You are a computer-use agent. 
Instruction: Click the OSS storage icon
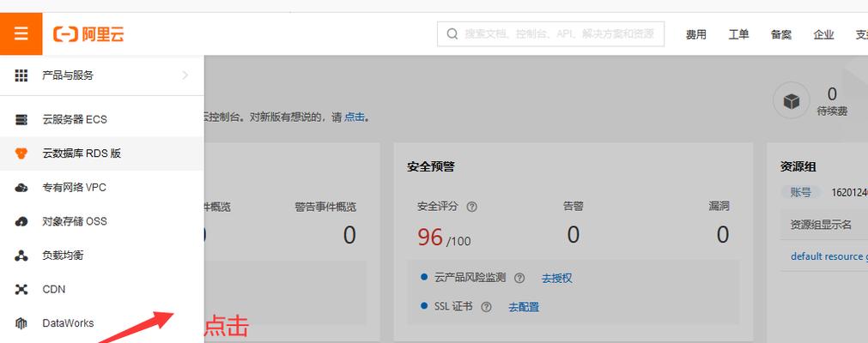point(21,221)
